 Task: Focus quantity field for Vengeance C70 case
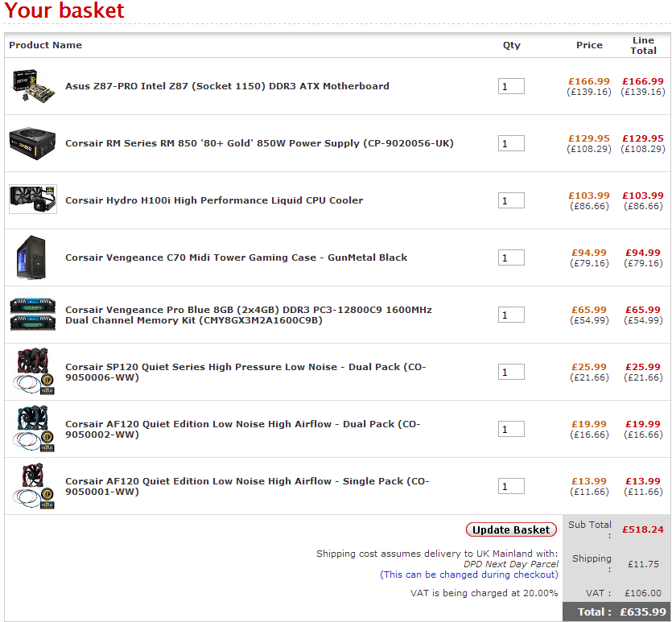click(511, 257)
